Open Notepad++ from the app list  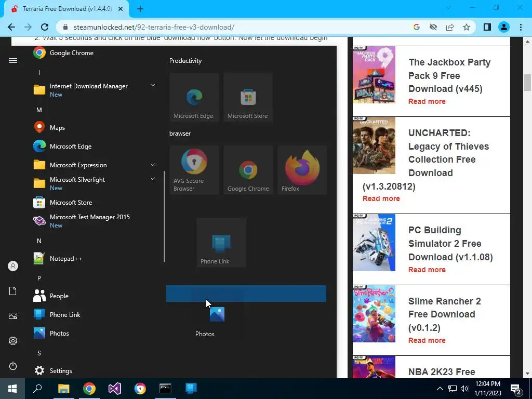58,259
